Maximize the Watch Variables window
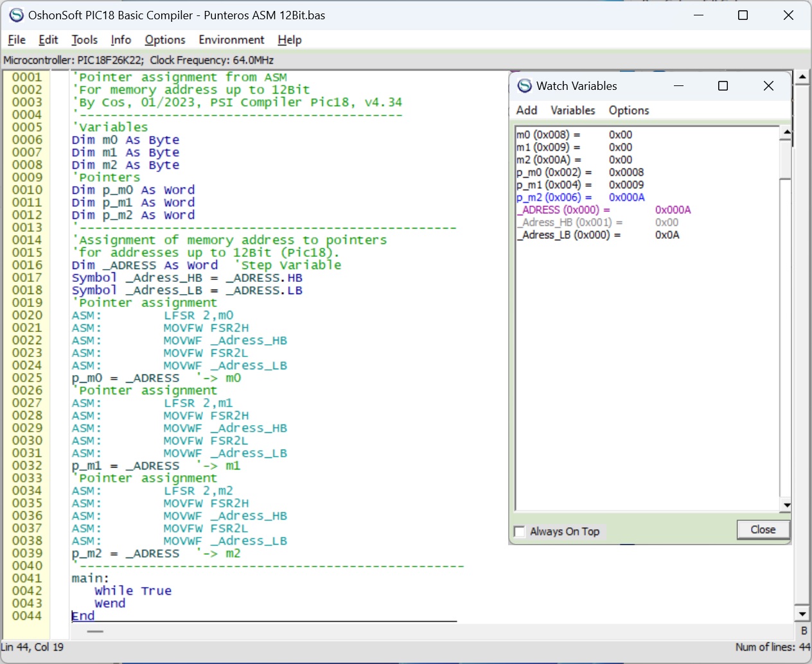The image size is (812, 664). pyautogui.click(x=723, y=86)
